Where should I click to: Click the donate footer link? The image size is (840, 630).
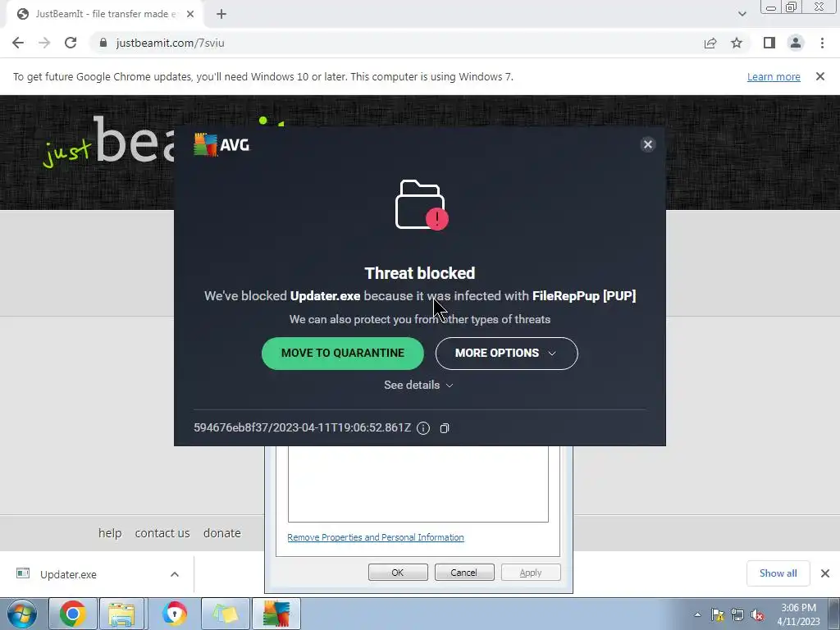point(221,533)
